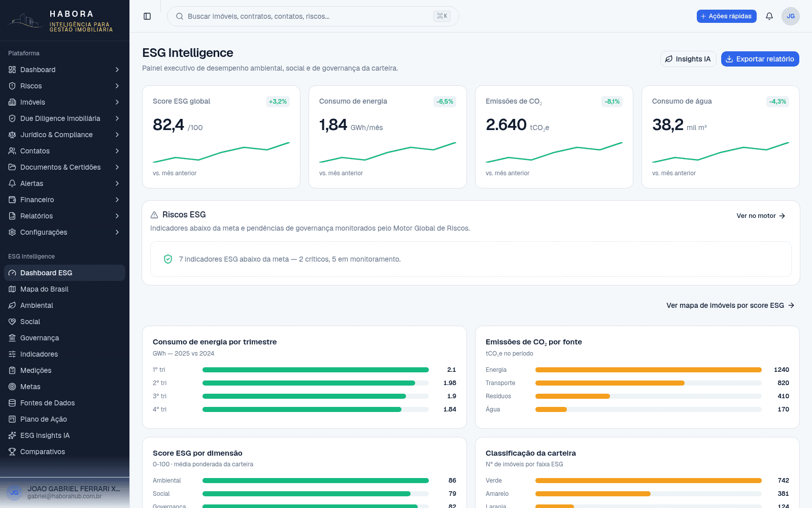Click the Dashboard grid icon
812x508 pixels.
click(x=12, y=70)
